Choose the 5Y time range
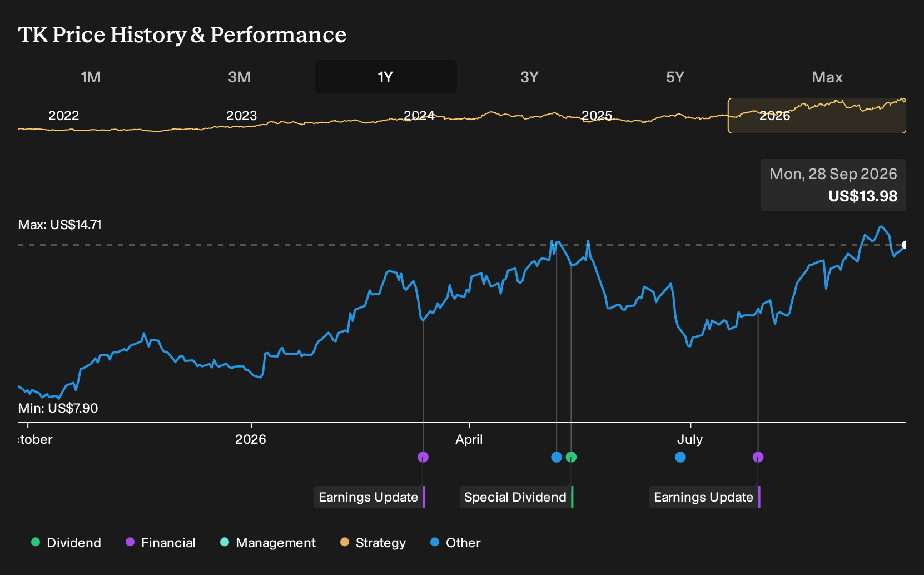The height and width of the screenshot is (575, 924). [x=675, y=77]
